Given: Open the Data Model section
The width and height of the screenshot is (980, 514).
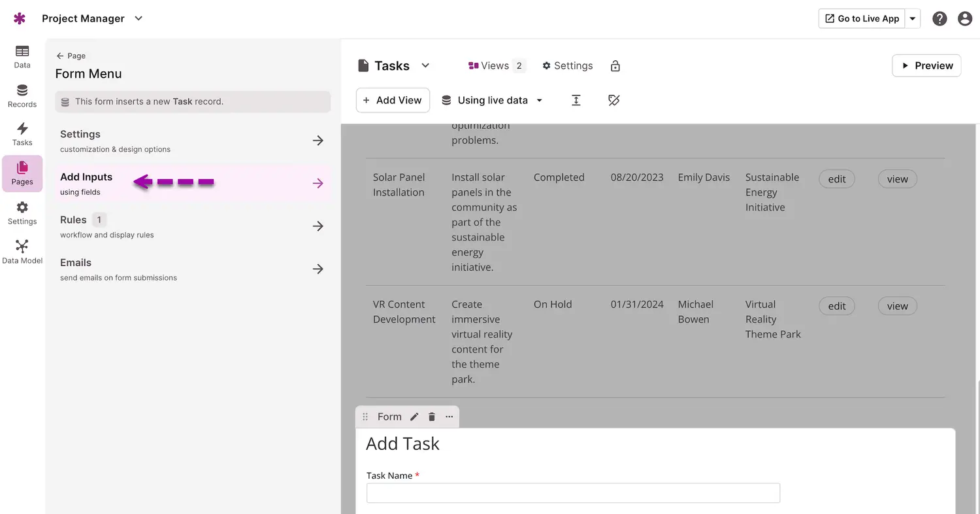Looking at the screenshot, I should pyautogui.click(x=22, y=250).
